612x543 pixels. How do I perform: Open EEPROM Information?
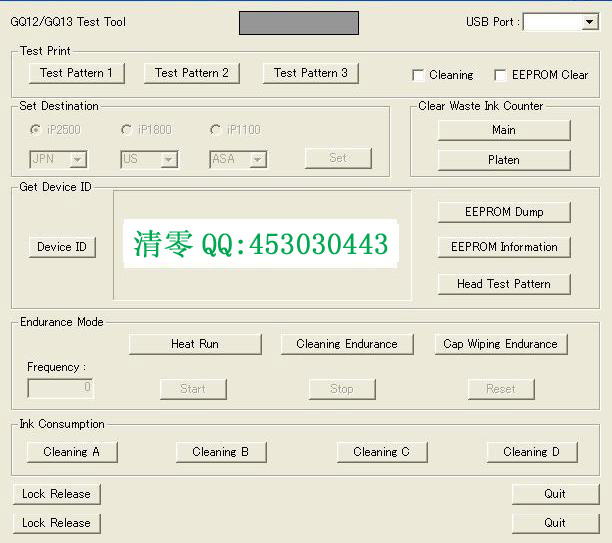point(504,247)
